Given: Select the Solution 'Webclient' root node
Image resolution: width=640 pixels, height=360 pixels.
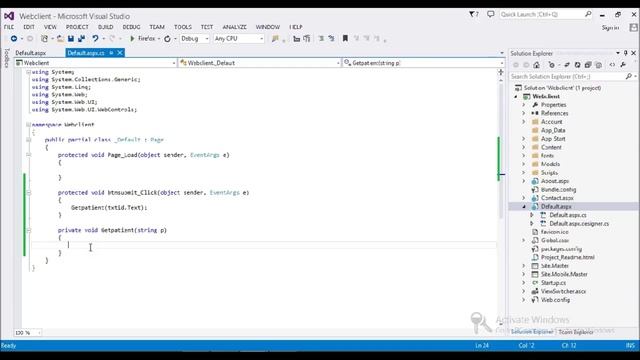Looking at the screenshot, I should (x=562, y=88).
